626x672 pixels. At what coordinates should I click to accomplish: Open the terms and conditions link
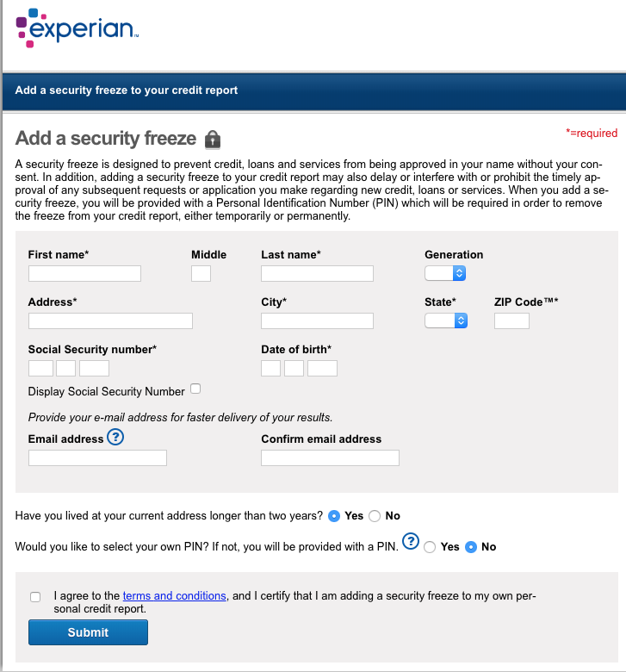coord(174,595)
